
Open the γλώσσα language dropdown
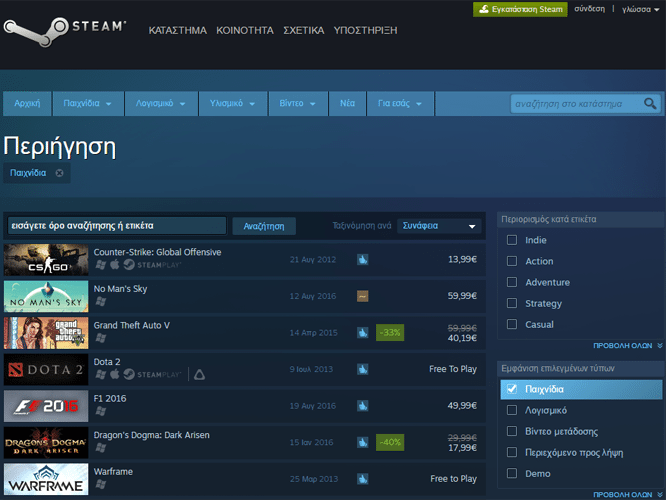pyautogui.click(x=640, y=9)
